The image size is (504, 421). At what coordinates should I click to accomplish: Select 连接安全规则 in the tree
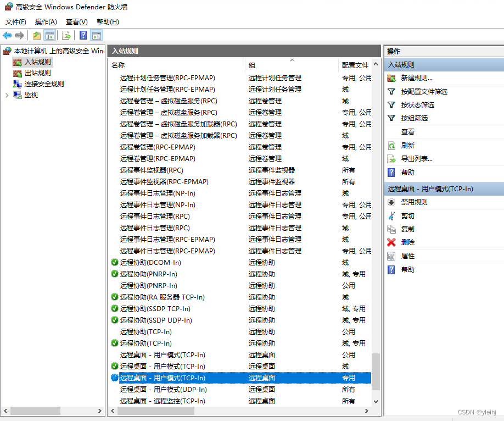44,84
